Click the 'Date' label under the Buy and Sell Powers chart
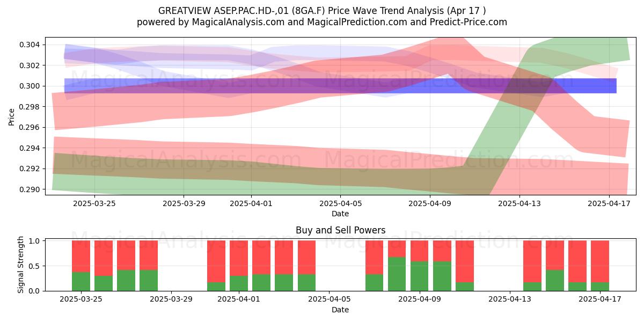The image size is (644, 322). point(340,310)
